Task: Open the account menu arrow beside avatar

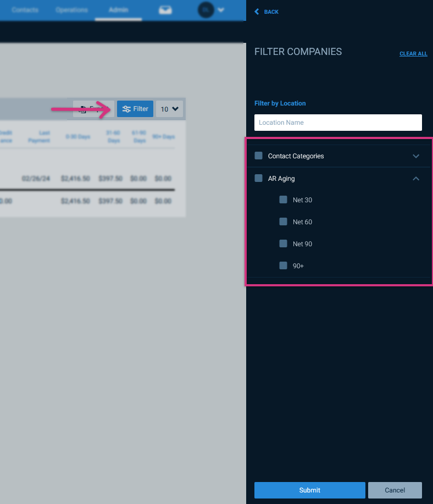Action: pyautogui.click(x=221, y=10)
